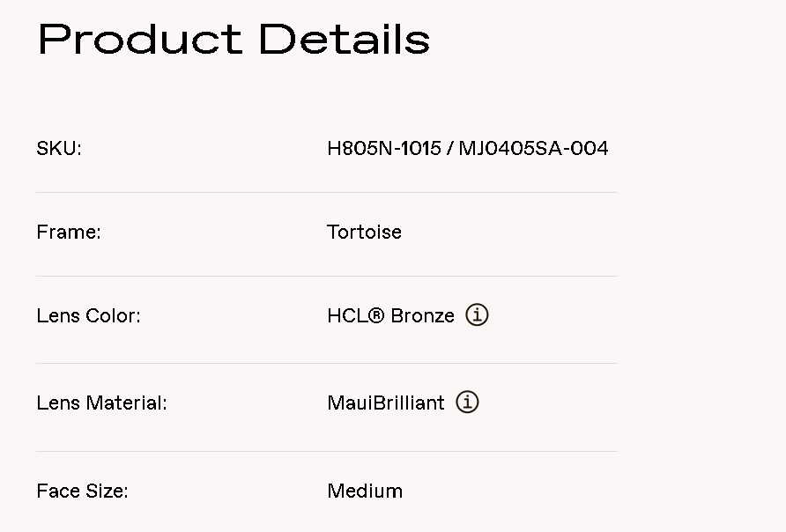Click the word Details in the heading
Image resolution: width=786 pixels, height=532 pixels.
click(344, 40)
